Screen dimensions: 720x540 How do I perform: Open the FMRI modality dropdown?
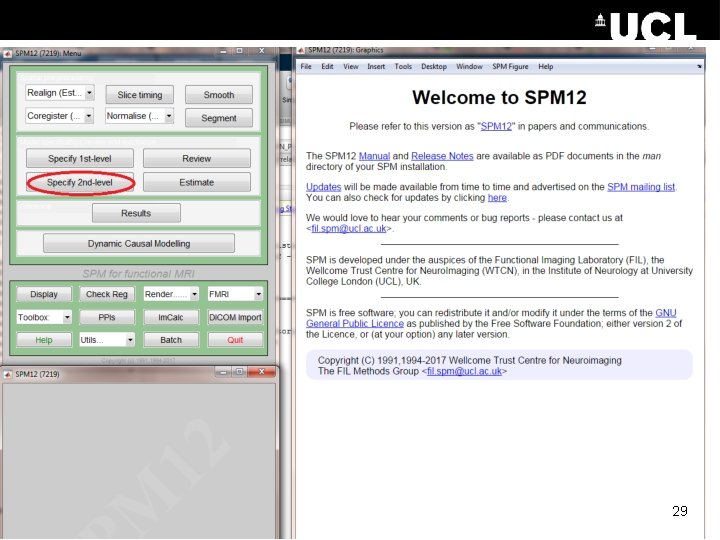235,294
